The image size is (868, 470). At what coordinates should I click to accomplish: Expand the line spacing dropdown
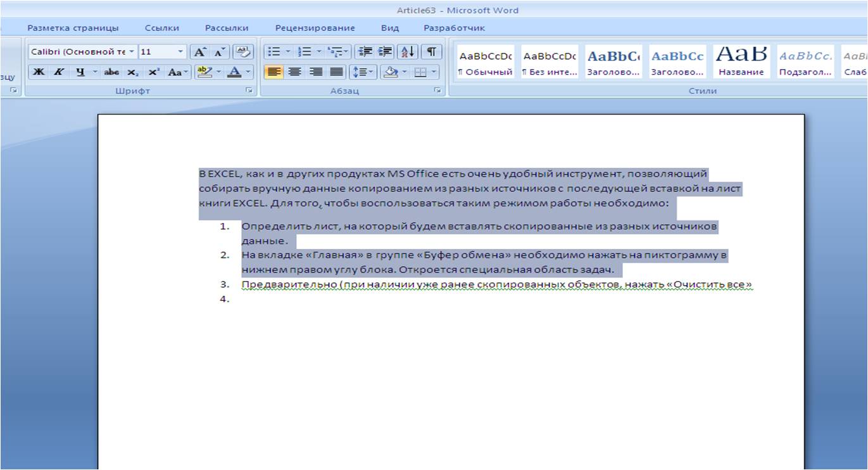(x=371, y=72)
